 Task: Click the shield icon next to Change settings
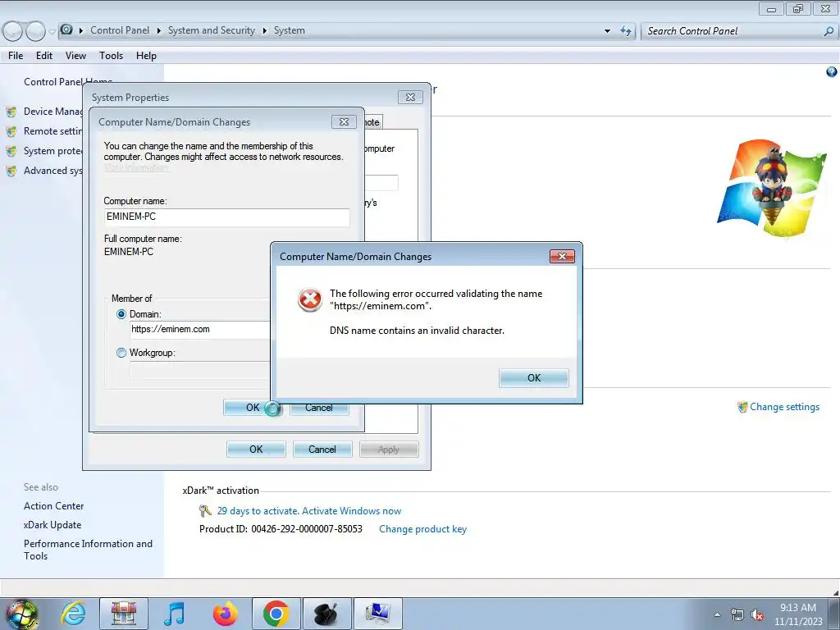[742, 407]
